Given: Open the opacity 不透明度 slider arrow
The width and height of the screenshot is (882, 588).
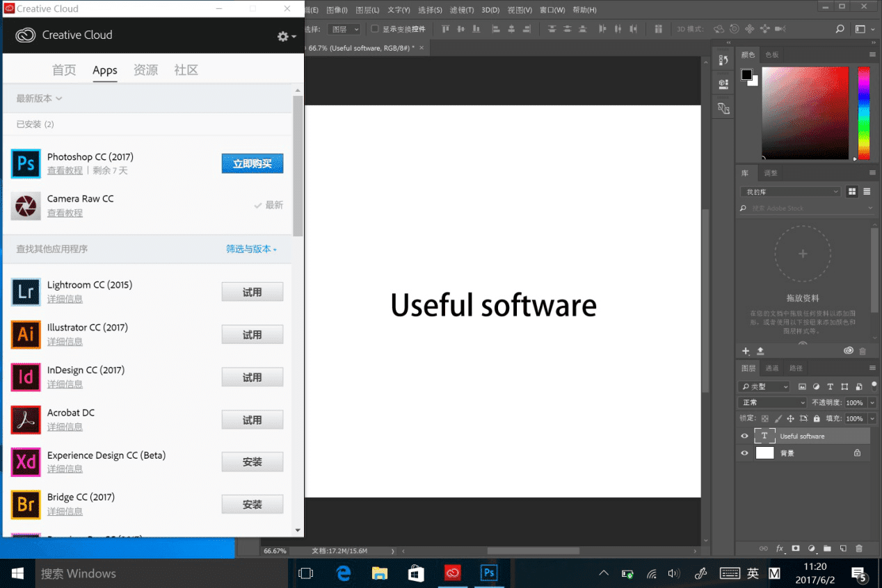Looking at the screenshot, I should click(x=872, y=402).
